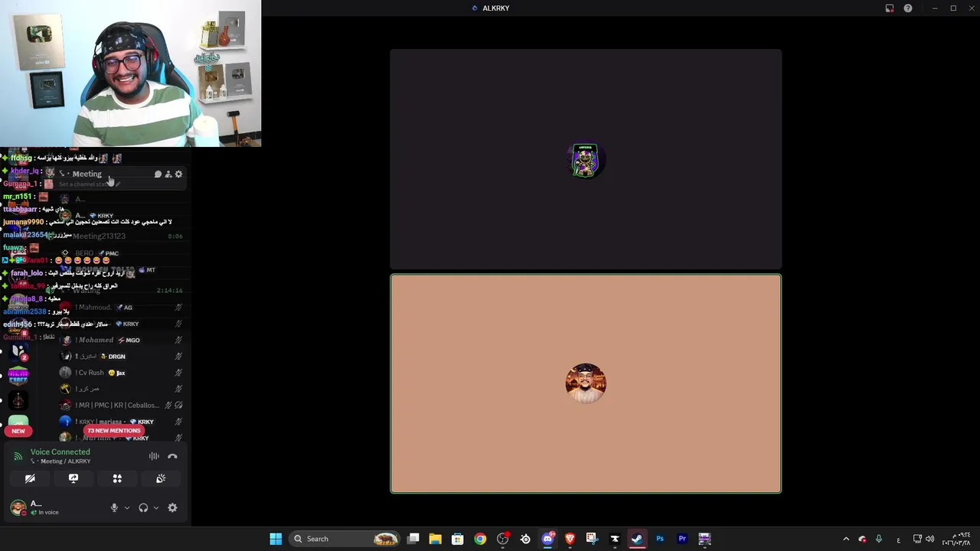Switch to Discord on taskbar
Viewport: 980px width, 551px height.
coord(547,539)
